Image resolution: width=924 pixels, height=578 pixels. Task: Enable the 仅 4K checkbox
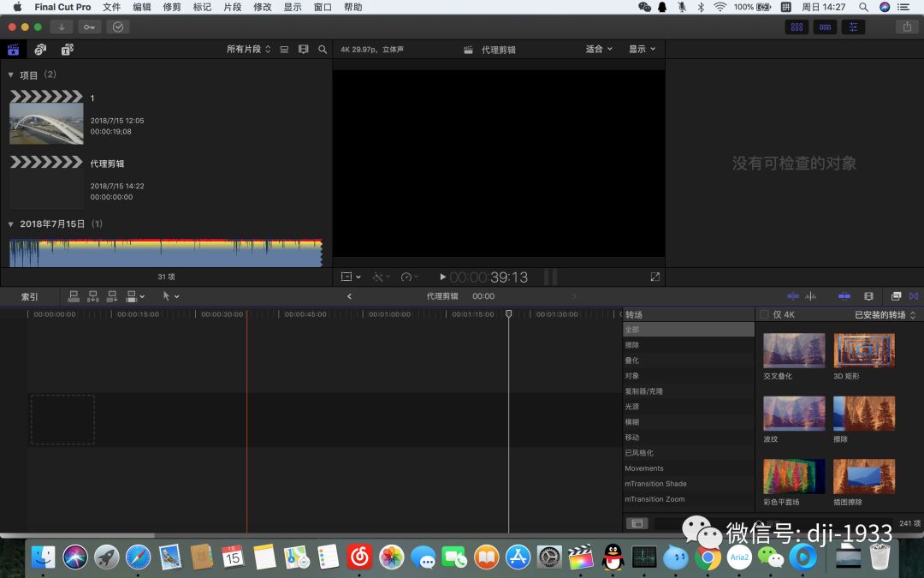[x=764, y=314]
